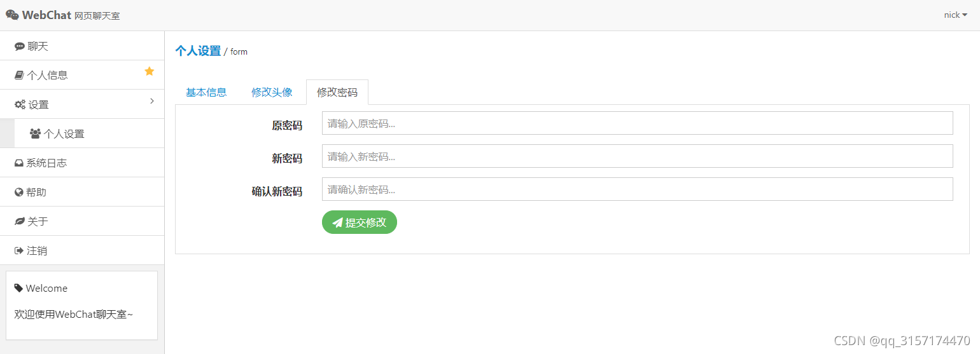Click the gears icon beside 设置
Image resolution: width=980 pixels, height=354 pixels.
click(20, 105)
